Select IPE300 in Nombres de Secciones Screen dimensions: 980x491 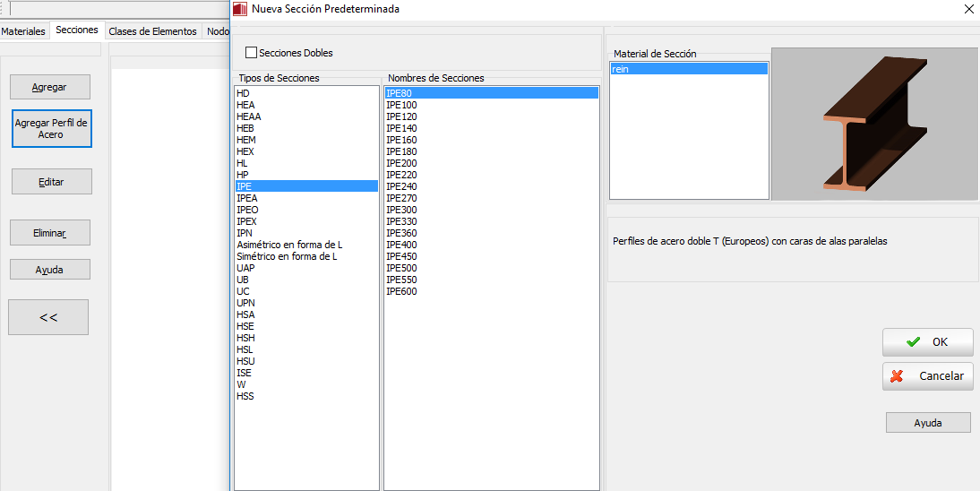pos(401,210)
